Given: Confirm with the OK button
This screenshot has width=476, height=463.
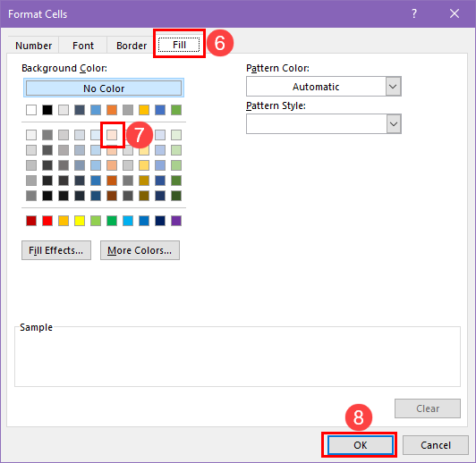Looking at the screenshot, I should point(360,445).
